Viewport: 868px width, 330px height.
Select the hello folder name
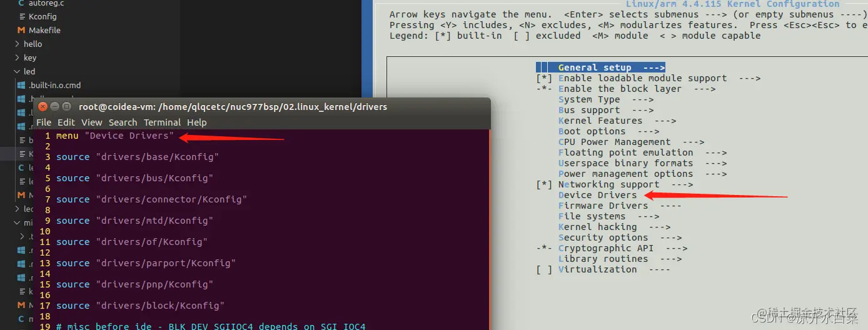(x=33, y=44)
